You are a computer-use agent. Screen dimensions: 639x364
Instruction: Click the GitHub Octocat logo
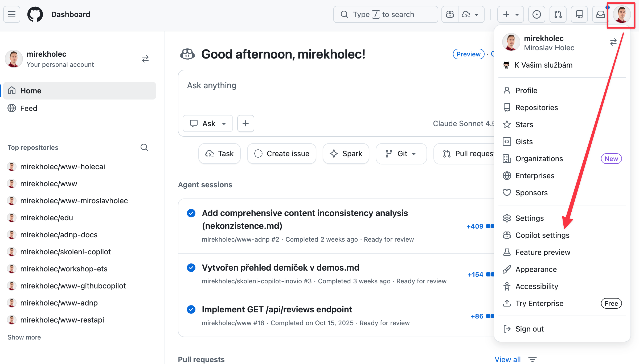[35, 14]
